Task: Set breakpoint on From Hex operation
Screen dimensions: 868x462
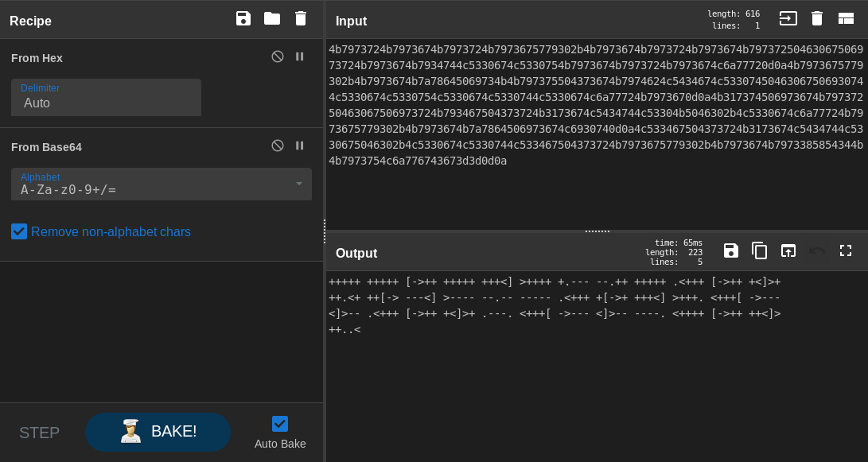Action: click(x=300, y=56)
